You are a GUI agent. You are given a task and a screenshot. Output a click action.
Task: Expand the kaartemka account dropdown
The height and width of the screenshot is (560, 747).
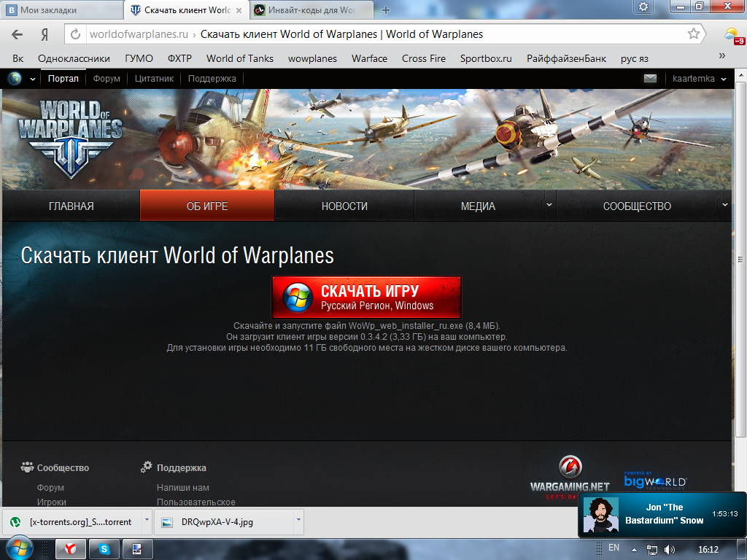(724, 79)
